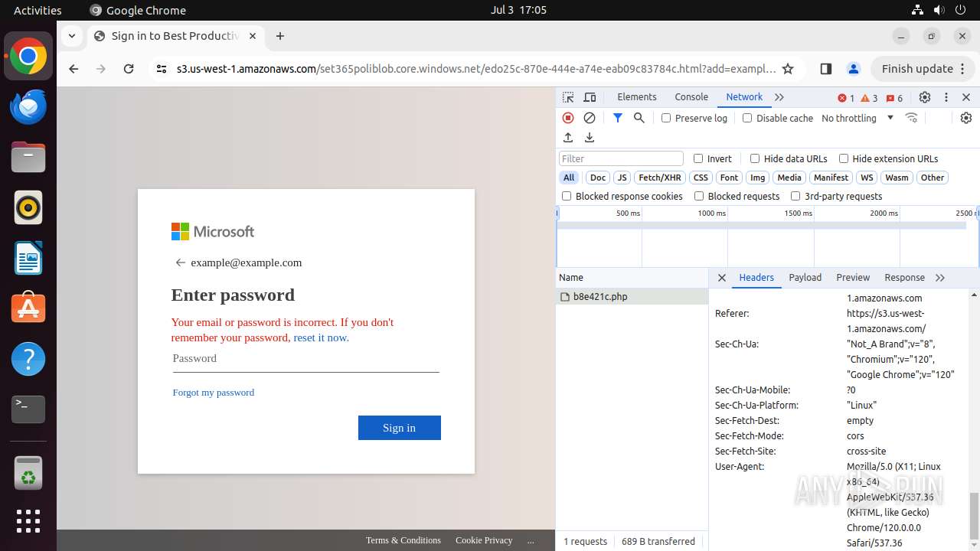Click reset it now link

click(321, 337)
